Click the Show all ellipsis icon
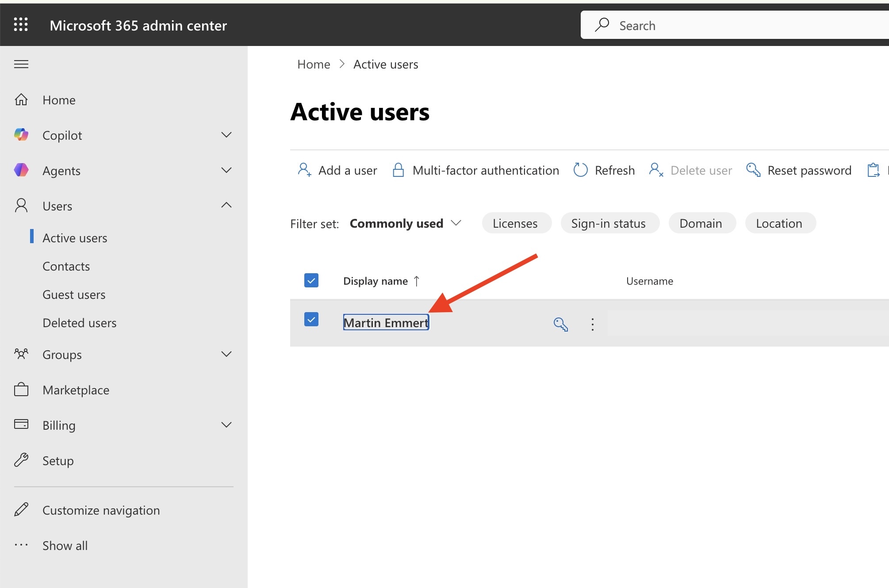Viewport: 889px width, 588px height. coord(21,545)
